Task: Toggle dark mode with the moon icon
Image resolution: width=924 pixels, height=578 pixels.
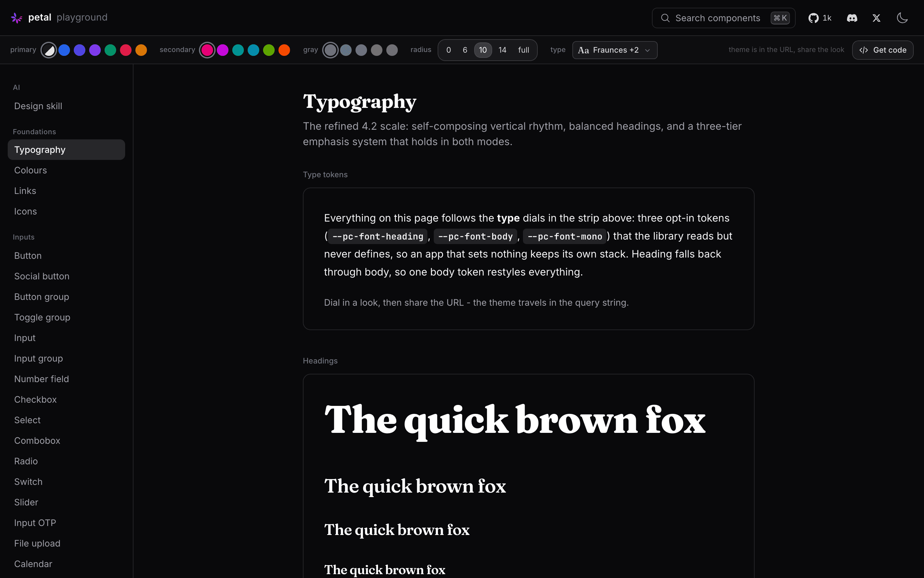Action: click(x=902, y=18)
